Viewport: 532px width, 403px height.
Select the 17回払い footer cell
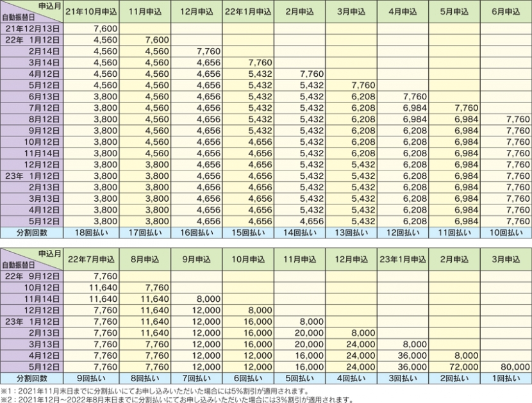pyautogui.click(x=145, y=233)
